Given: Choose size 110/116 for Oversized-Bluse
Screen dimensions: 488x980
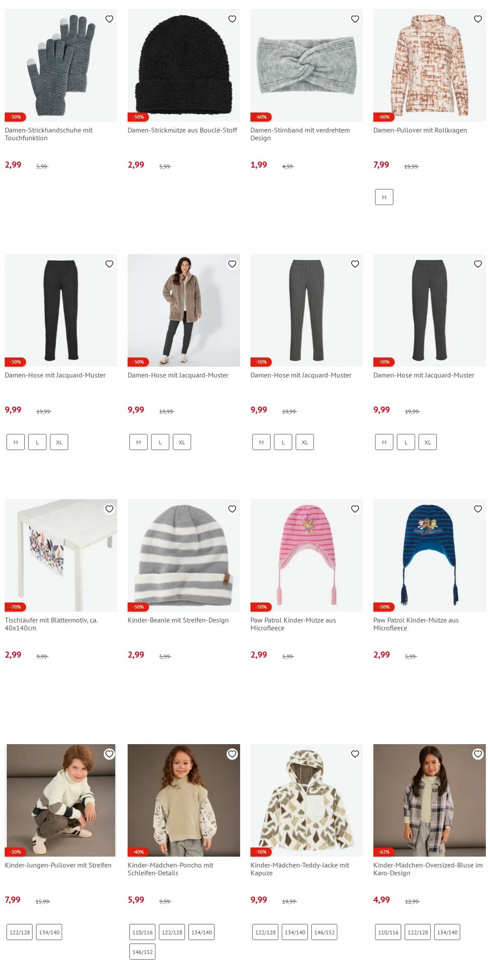Looking at the screenshot, I should pos(388,932).
